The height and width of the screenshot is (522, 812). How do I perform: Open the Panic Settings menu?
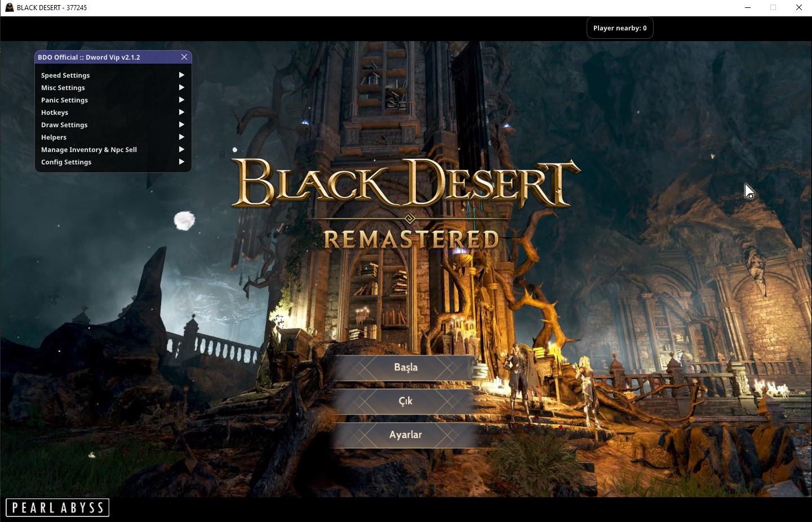(113, 100)
